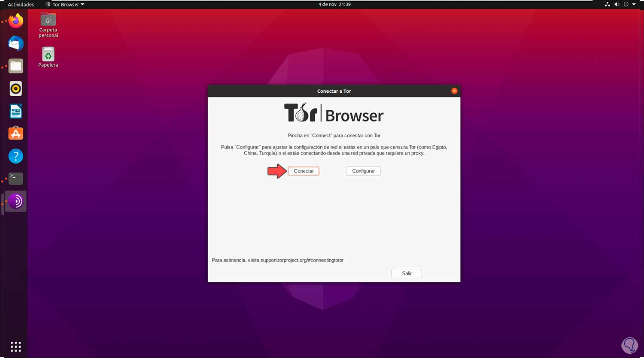Screen dimensions: 644x358
Task: Select Carpeta personal desktop folder
Action: (x=48, y=25)
